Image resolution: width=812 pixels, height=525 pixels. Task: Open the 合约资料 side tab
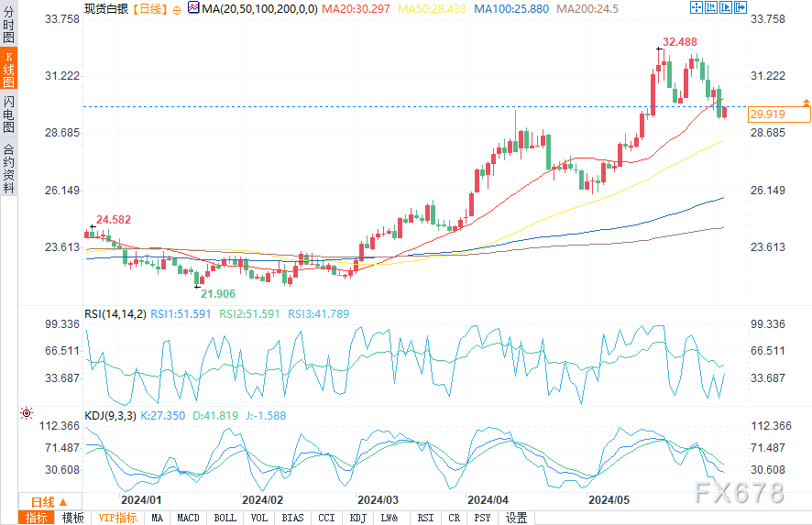point(8,168)
